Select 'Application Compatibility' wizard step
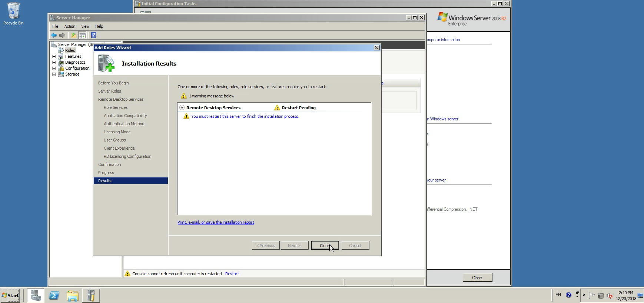Screen dimensions: 644x303 pos(125,116)
